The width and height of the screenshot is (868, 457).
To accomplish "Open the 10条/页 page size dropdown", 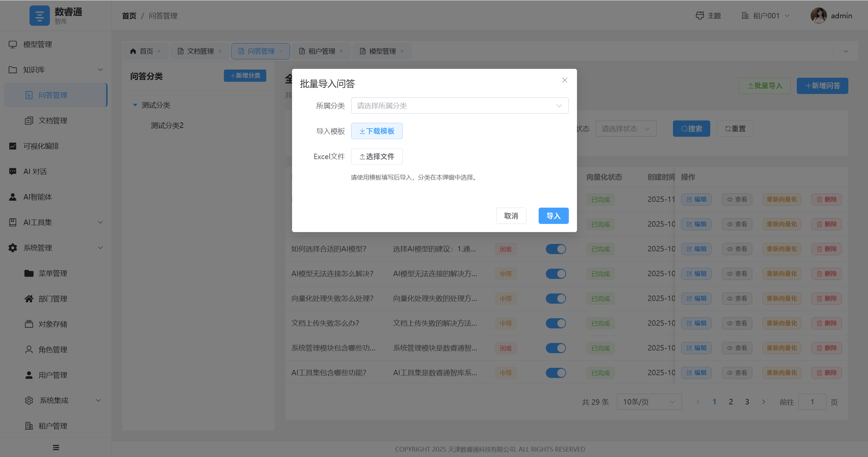I will pos(649,402).
